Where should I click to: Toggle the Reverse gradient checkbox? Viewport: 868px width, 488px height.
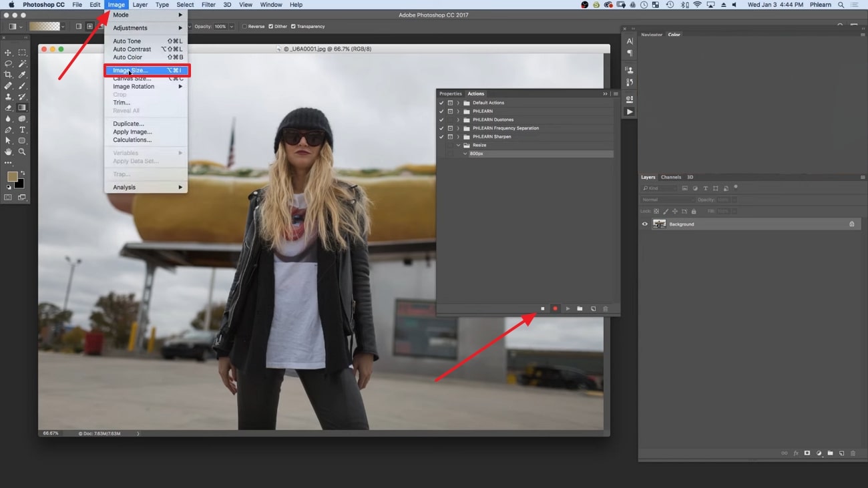(244, 27)
